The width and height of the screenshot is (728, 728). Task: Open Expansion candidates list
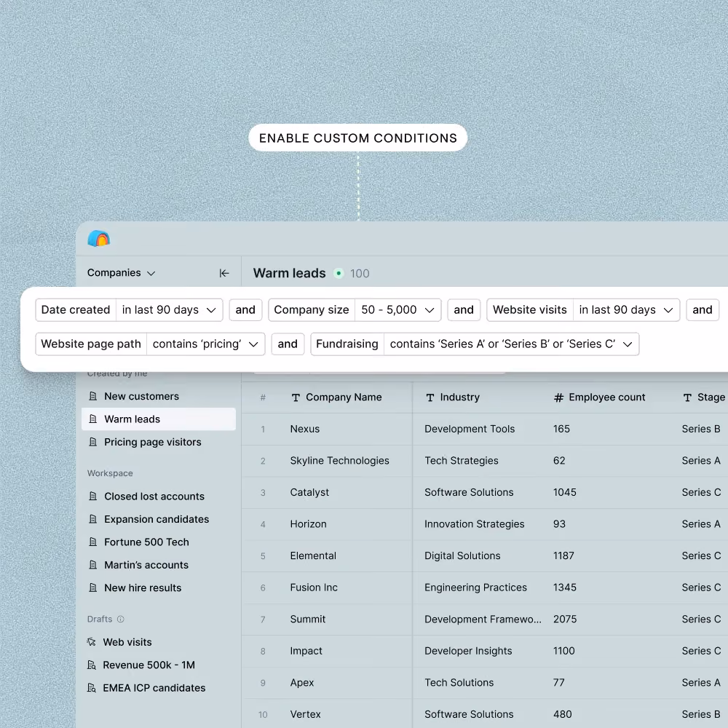click(x=158, y=518)
